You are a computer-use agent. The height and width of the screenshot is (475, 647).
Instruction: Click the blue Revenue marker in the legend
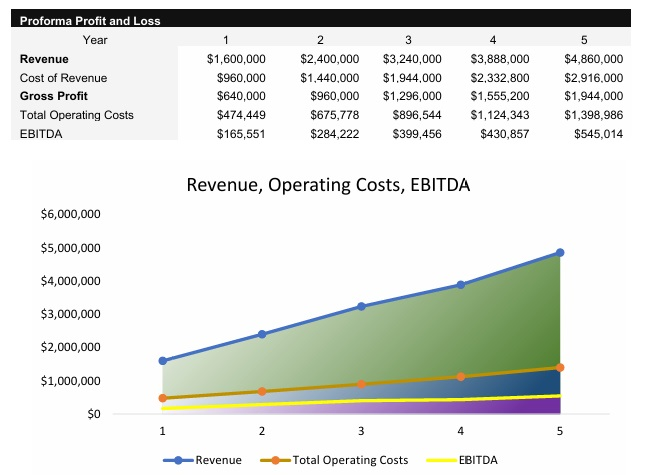pos(178,460)
